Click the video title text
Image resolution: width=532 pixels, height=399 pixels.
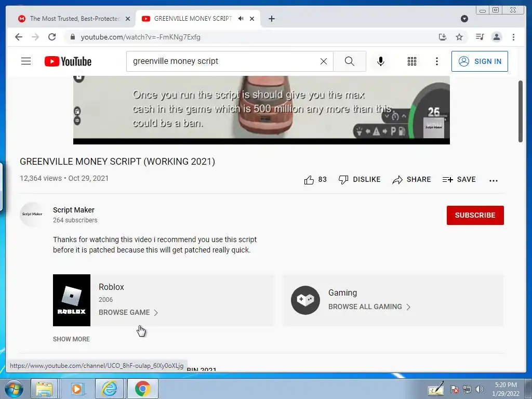(x=117, y=162)
